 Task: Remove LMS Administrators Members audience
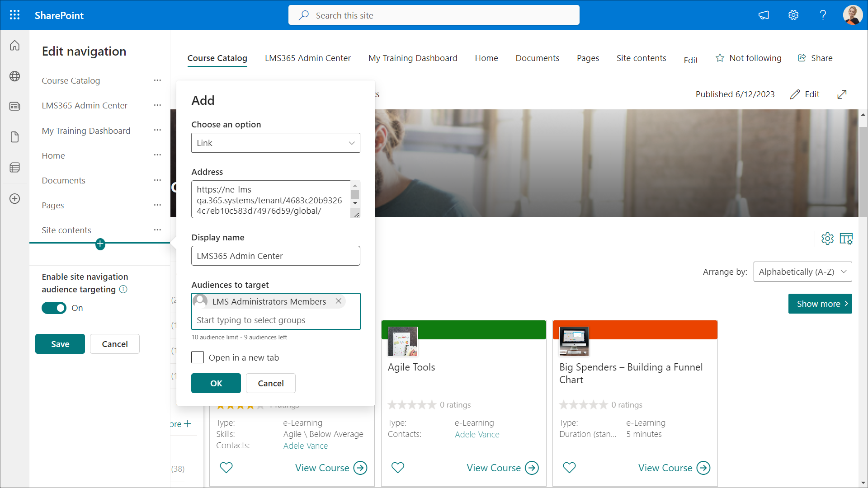338,301
